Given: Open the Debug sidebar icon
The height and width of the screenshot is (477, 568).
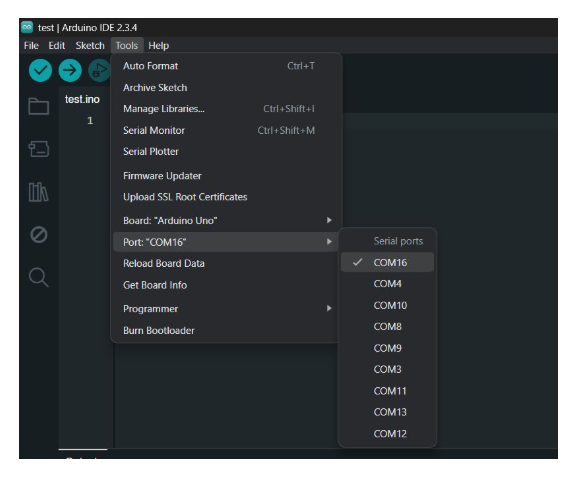Looking at the screenshot, I should (x=38, y=235).
